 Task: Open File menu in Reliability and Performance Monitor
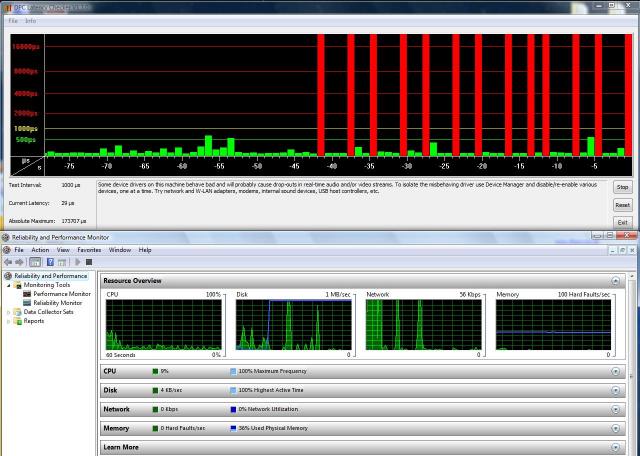(x=19, y=250)
